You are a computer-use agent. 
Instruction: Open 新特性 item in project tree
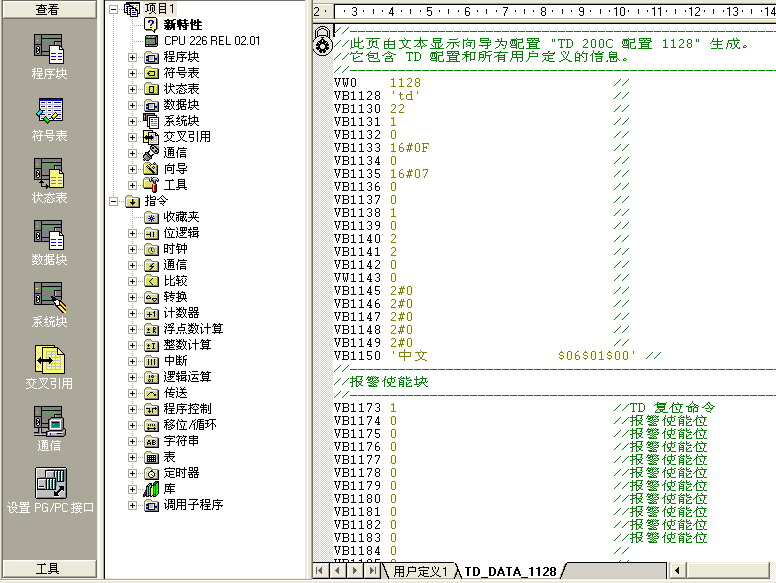point(182,25)
